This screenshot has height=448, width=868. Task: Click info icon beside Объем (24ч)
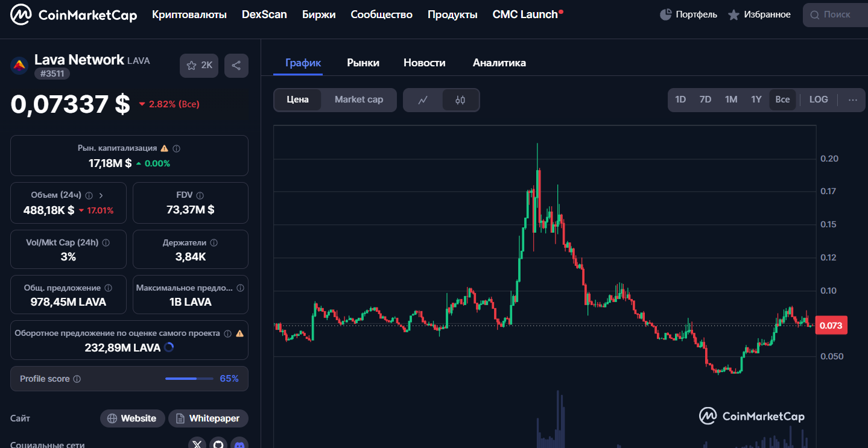click(89, 195)
